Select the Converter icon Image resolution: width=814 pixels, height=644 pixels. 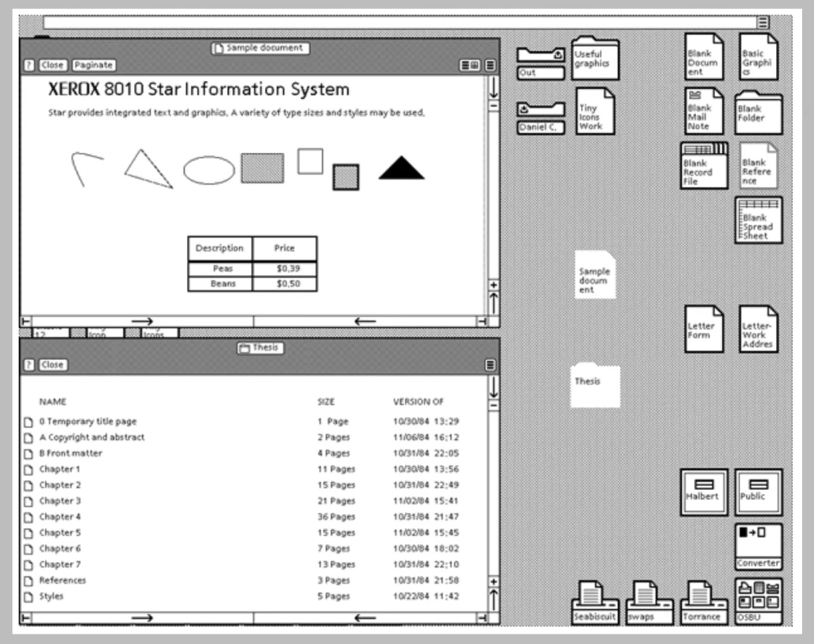point(759,547)
